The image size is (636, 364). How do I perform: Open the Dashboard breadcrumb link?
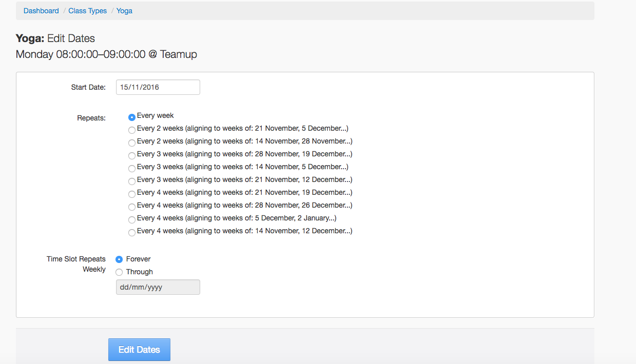(41, 11)
